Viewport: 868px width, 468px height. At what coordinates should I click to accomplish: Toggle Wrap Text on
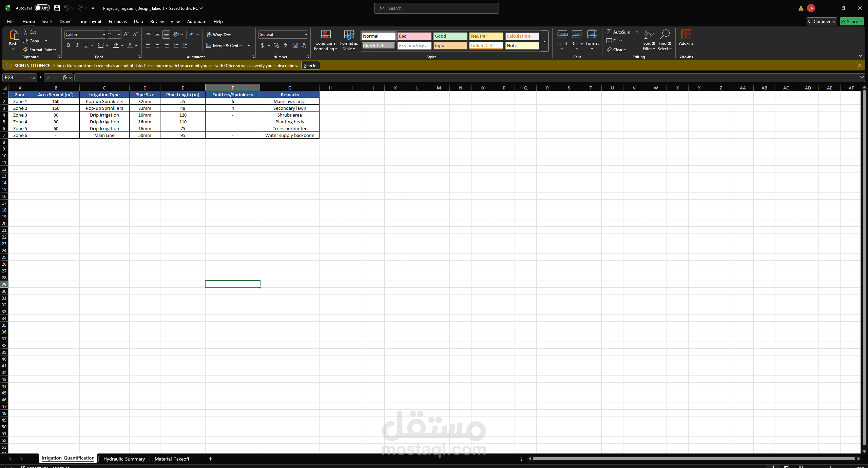[x=219, y=35]
